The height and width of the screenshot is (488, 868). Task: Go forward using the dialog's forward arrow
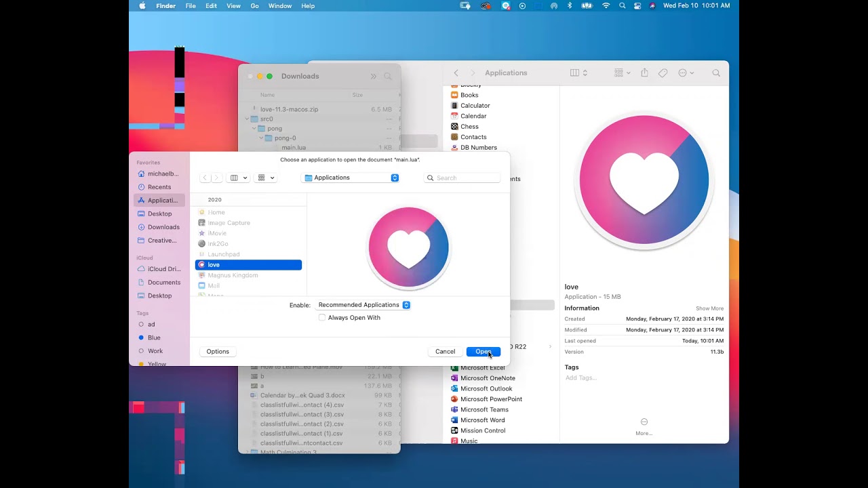coord(216,178)
